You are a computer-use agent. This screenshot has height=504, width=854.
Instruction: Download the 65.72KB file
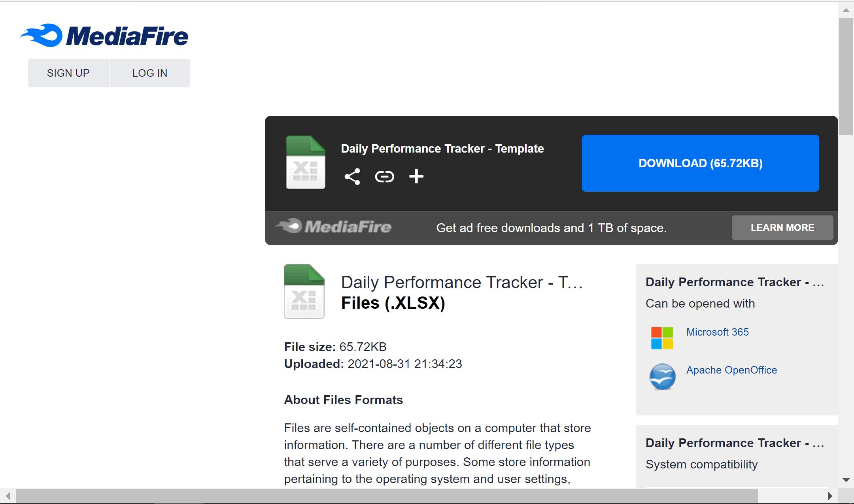tap(701, 163)
